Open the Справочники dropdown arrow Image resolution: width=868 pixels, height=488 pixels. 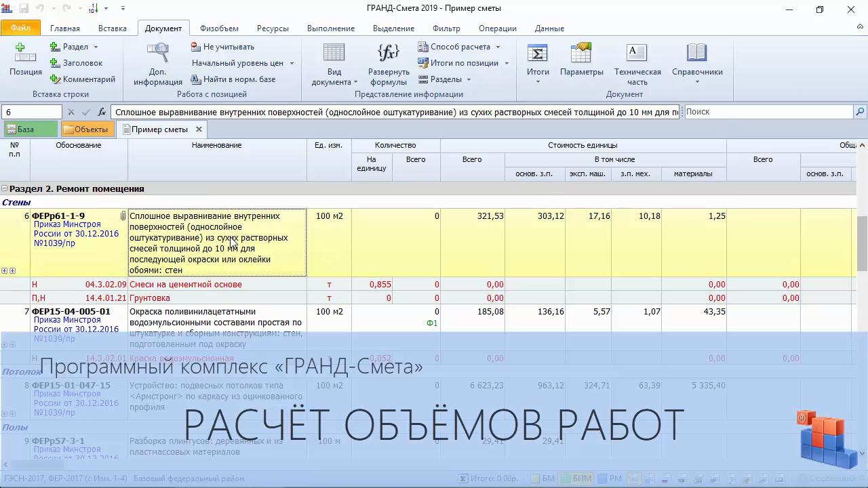(x=697, y=82)
